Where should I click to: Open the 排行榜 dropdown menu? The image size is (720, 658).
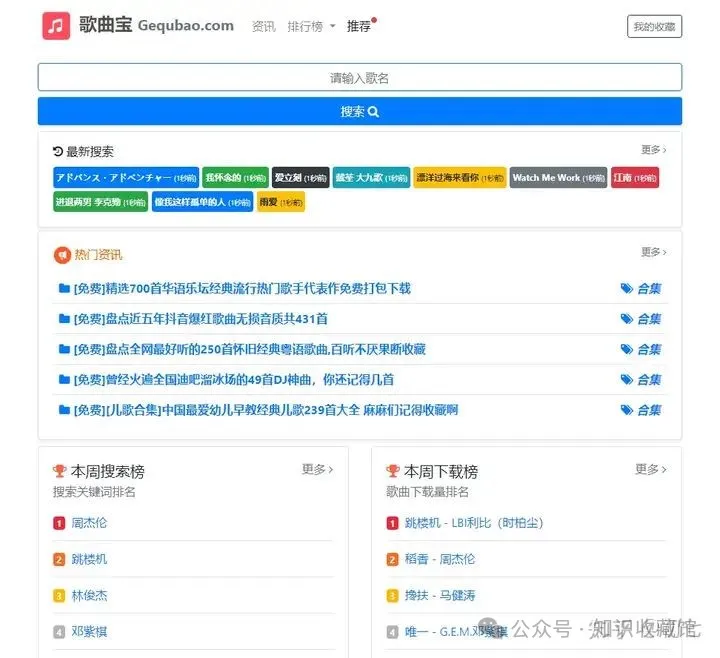310,27
